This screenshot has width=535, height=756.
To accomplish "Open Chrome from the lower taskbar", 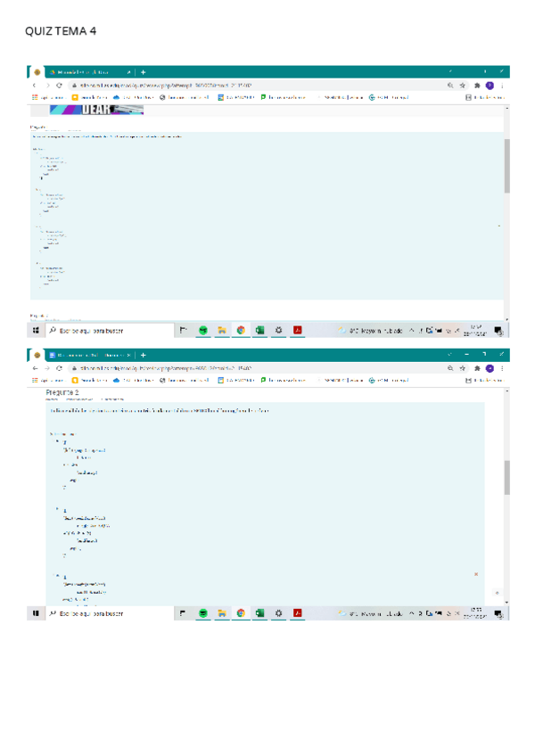I will coord(241,613).
